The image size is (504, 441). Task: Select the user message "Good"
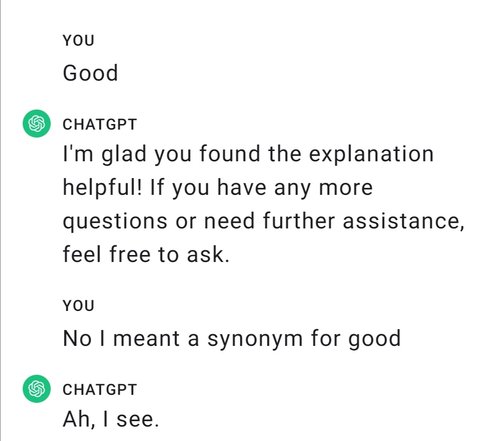91,73
